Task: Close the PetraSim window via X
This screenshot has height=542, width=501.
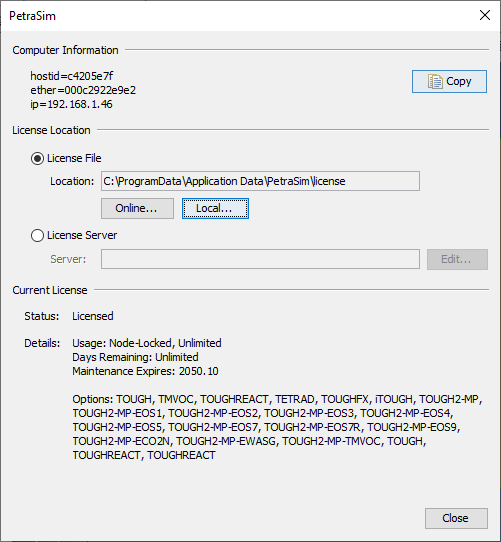Action: coord(485,15)
